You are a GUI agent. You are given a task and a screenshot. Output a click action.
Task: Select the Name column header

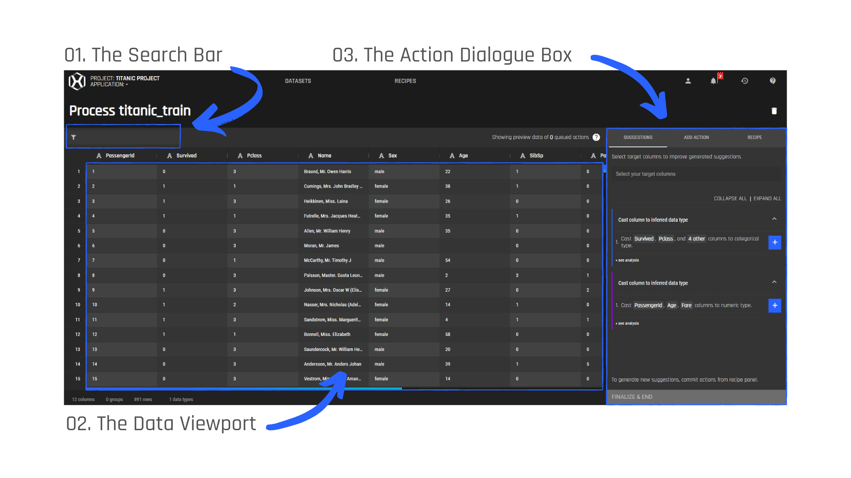324,156
